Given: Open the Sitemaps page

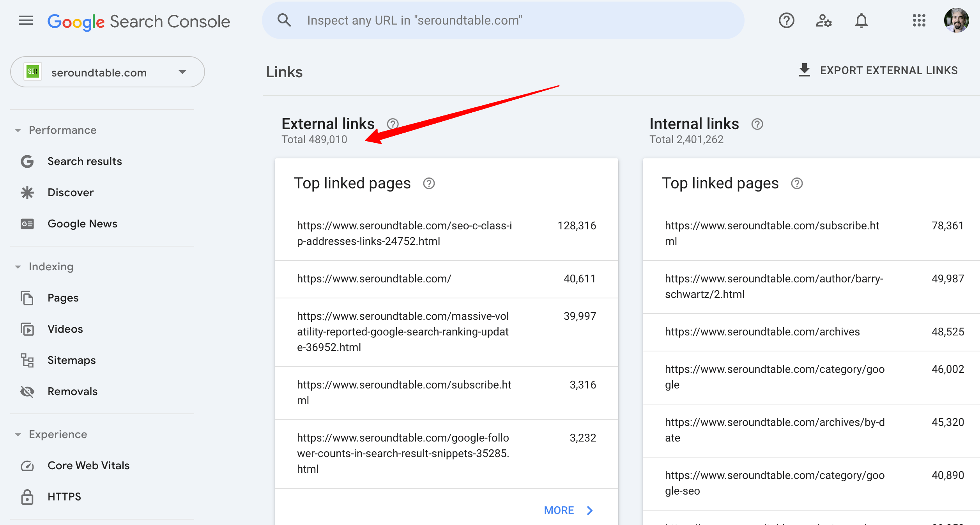Looking at the screenshot, I should pyautogui.click(x=71, y=360).
